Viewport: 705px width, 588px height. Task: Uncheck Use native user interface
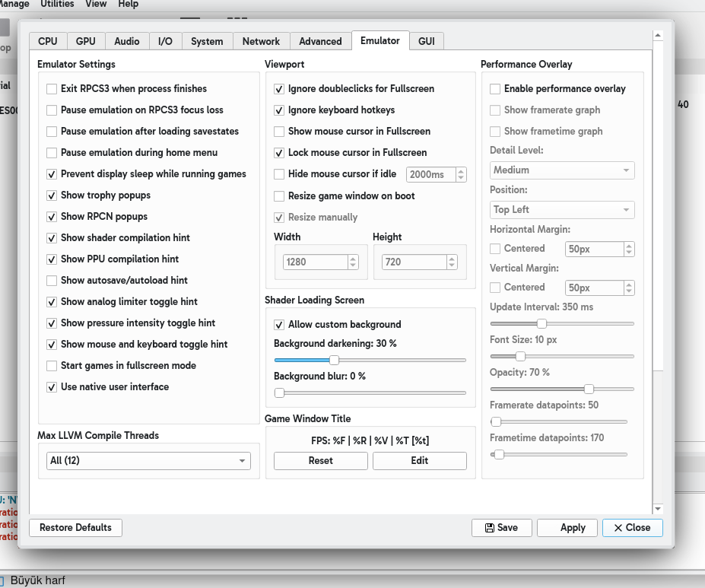(52, 387)
